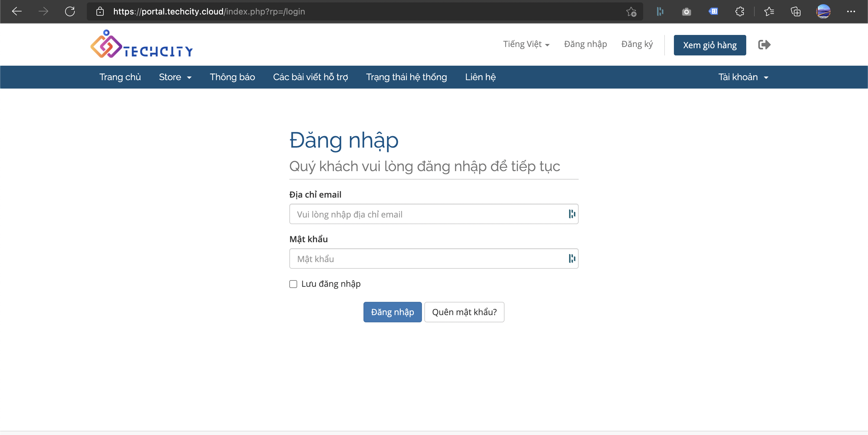Focus the Mật khẩu input field
Viewport: 868px width, 435px height.
[x=434, y=258]
